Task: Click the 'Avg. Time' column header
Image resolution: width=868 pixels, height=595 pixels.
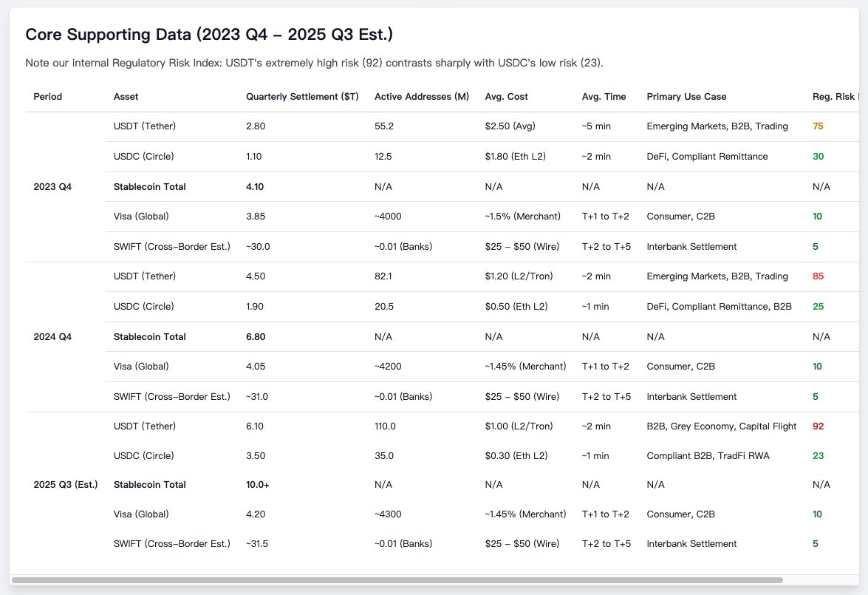Action: (x=604, y=96)
